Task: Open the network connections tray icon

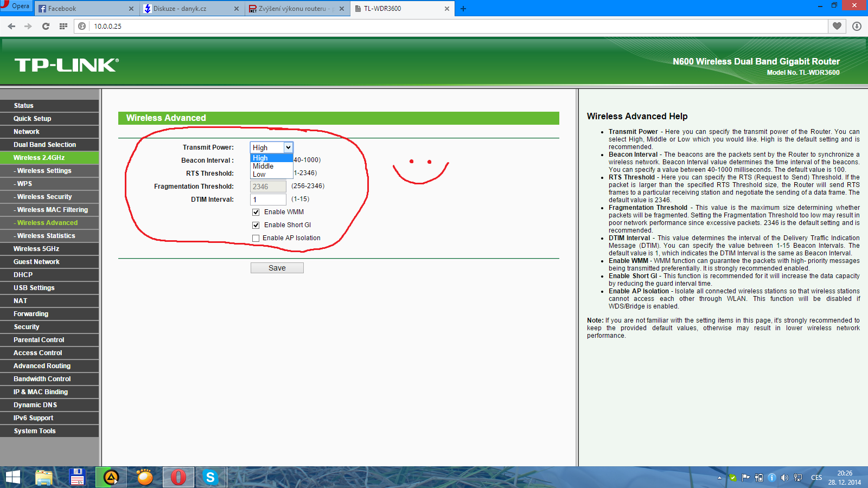Action: [798, 478]
